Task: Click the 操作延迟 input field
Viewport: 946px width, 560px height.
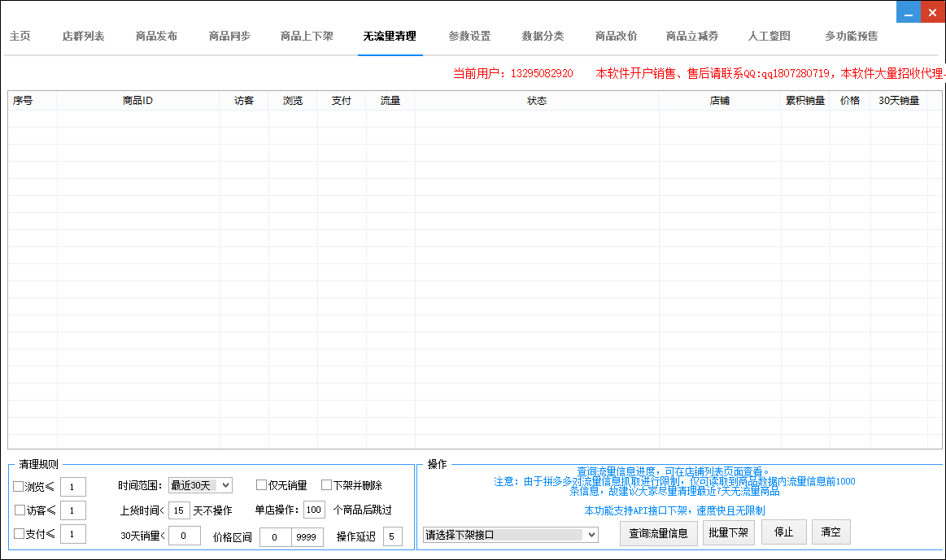Action: point(393,536)
